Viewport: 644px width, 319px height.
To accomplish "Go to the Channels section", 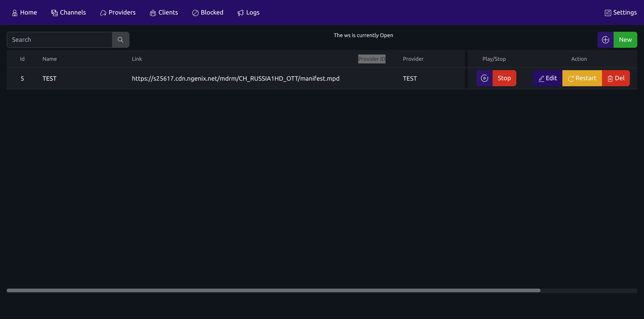I will click(68, 13).
